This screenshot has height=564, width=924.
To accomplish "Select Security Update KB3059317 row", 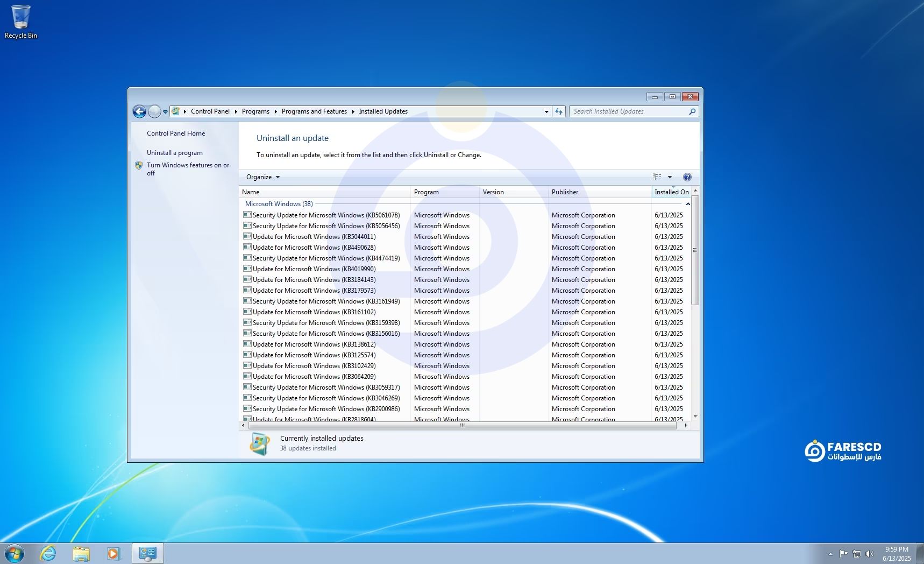I will (x=465, y=387).
